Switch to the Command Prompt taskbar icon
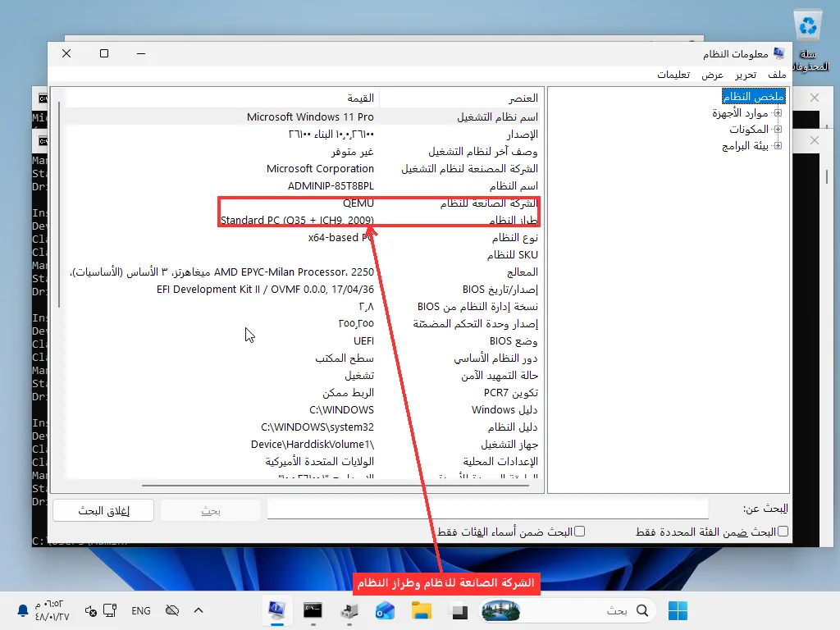Viewport: 840px width, 630px height. tap(313, 610)
